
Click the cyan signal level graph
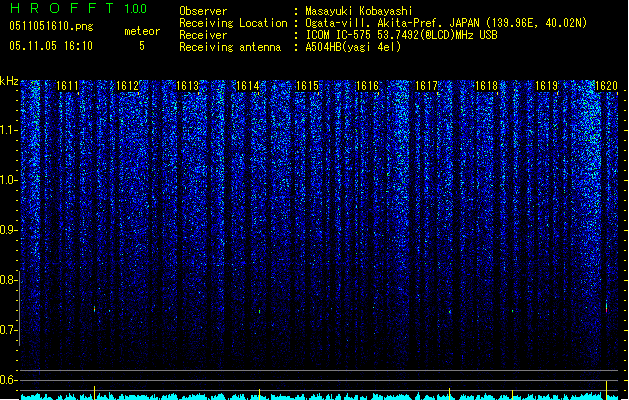pyautogui.click(x=319, y=396)
